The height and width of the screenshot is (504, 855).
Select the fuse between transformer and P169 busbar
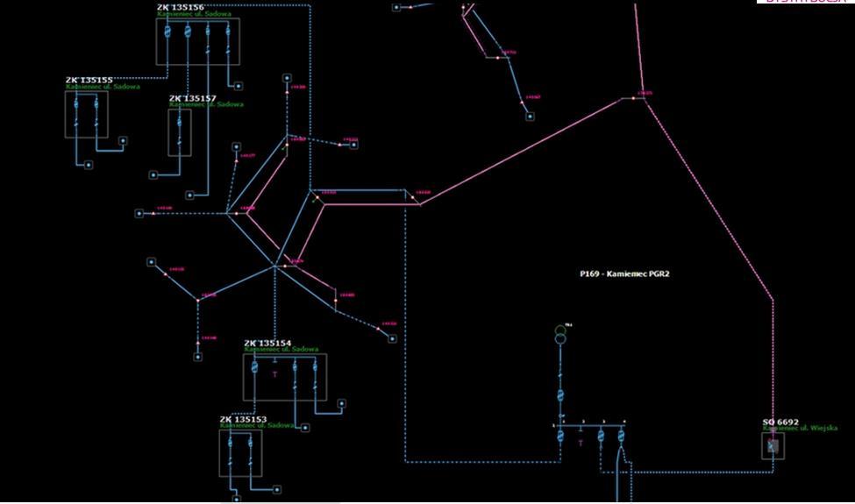click(x=560, y=395)
